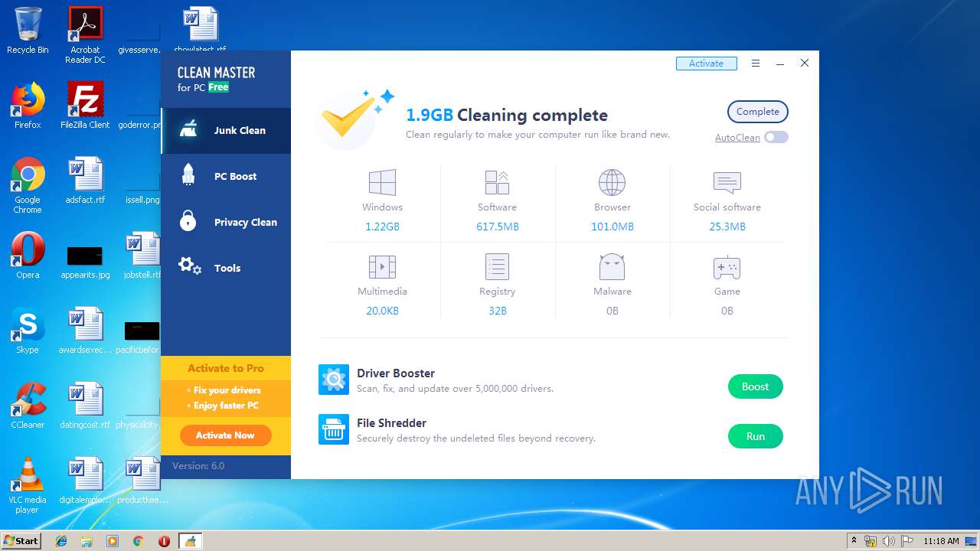
Task: Select the Firefox desktop shortcut
Action: (x=28, y=106)
